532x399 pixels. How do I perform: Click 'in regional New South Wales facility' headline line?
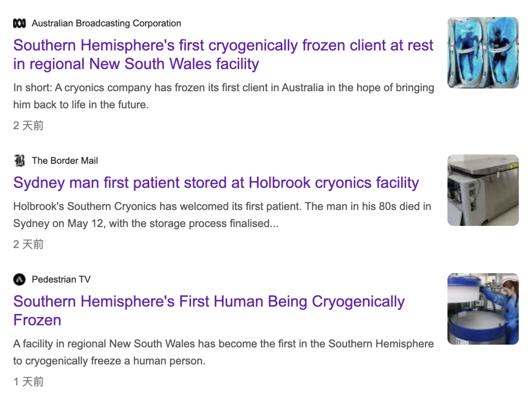tap(136, 64)
